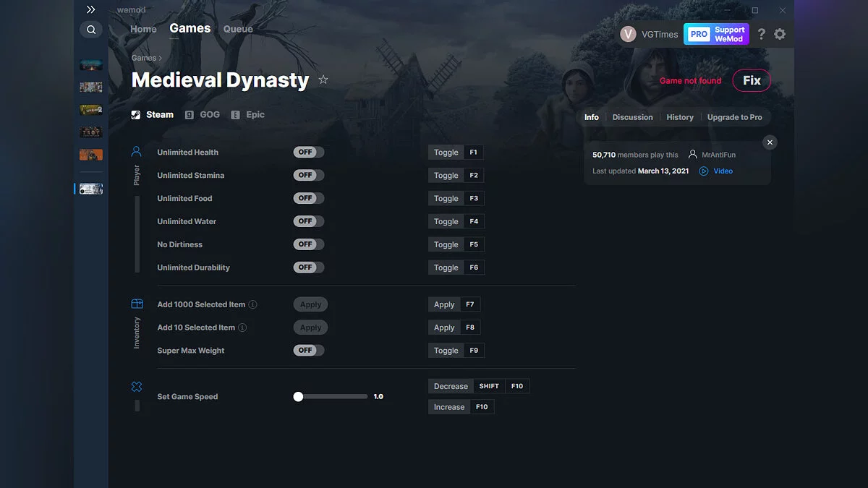The height and width of the screenshot is (488, 868).
Task: Click the Fix button for Game not found
Action: click(x=752, y=80)
